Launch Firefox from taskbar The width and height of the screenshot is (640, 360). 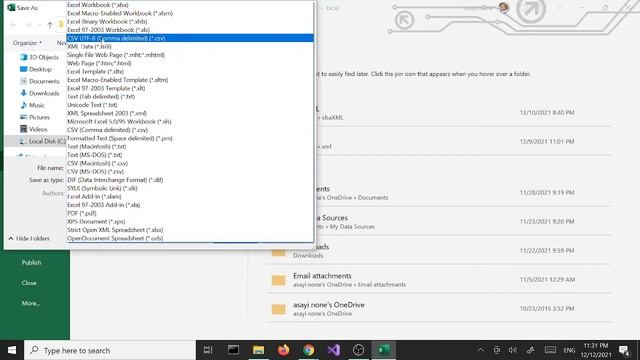[x=283, y=350]
